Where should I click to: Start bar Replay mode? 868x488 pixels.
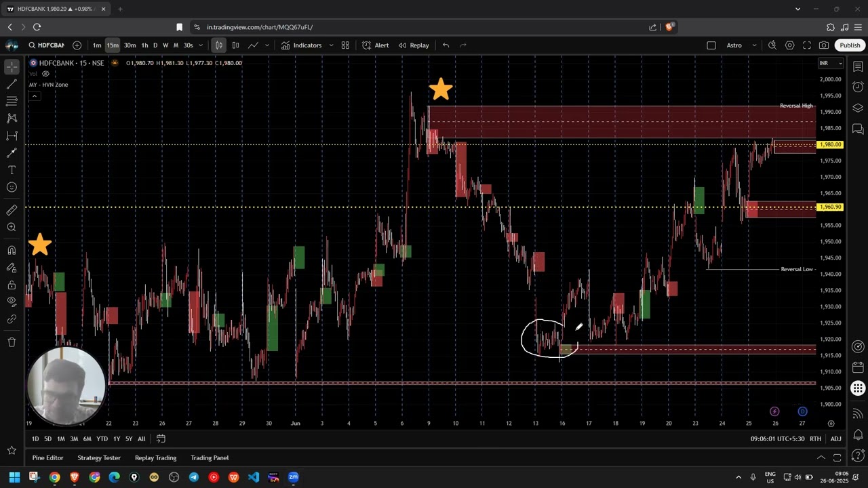pos(414,45)
